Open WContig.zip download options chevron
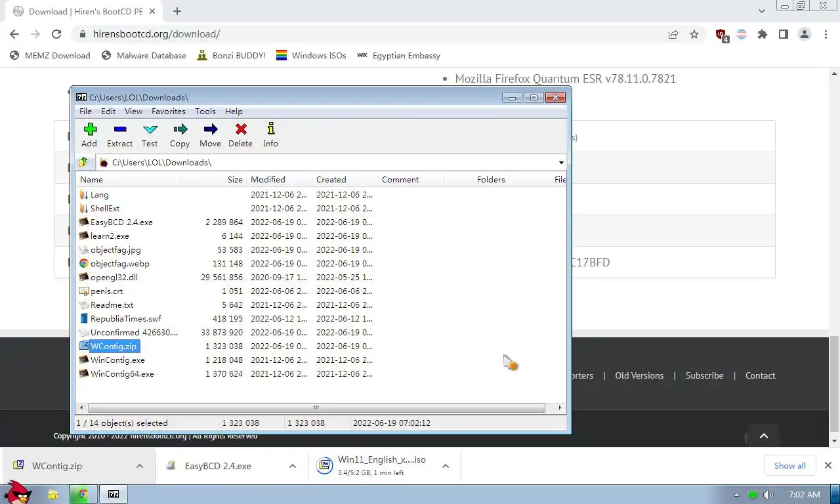 pos(140,466)
